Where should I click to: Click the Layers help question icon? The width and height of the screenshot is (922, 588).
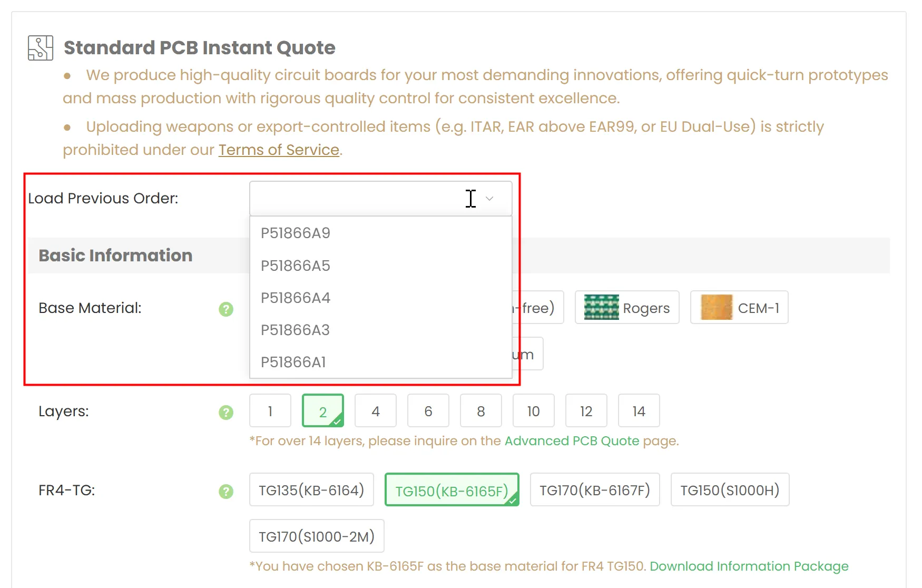226,412
